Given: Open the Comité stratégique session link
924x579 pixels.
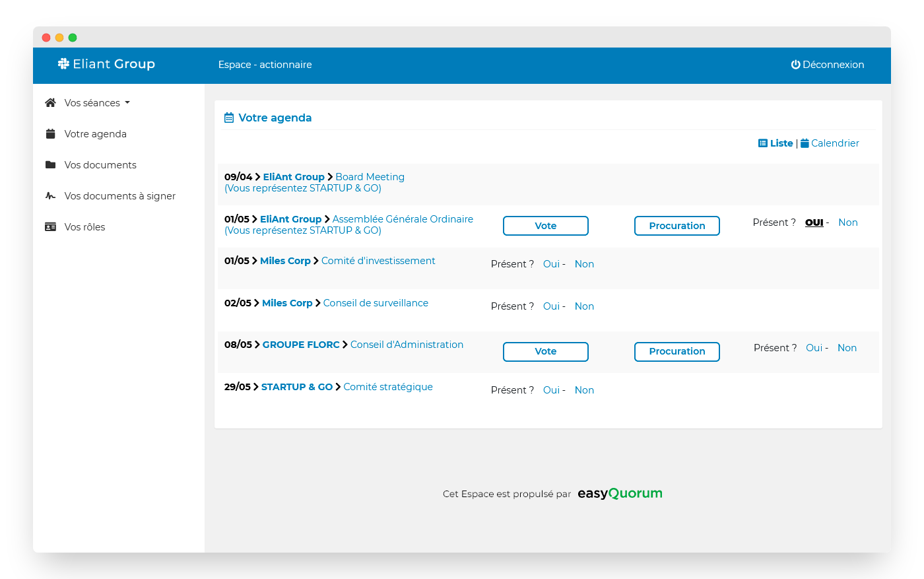Looking at the screenshot, I should coord(387,387).
